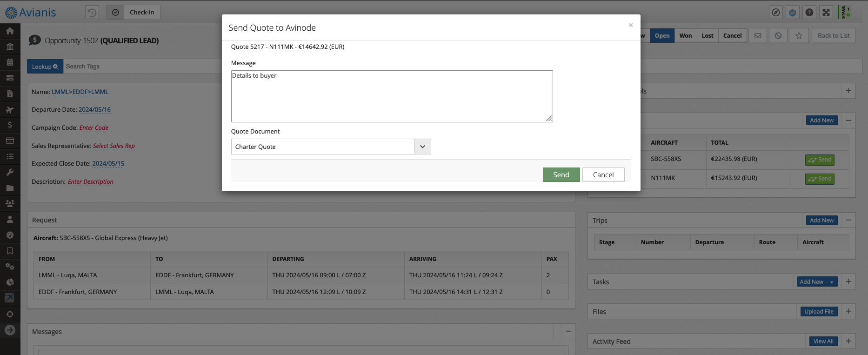This screenshot has height=355, width=868.
Task: Open the folder icon in sidebar
Action: [10, 188]
